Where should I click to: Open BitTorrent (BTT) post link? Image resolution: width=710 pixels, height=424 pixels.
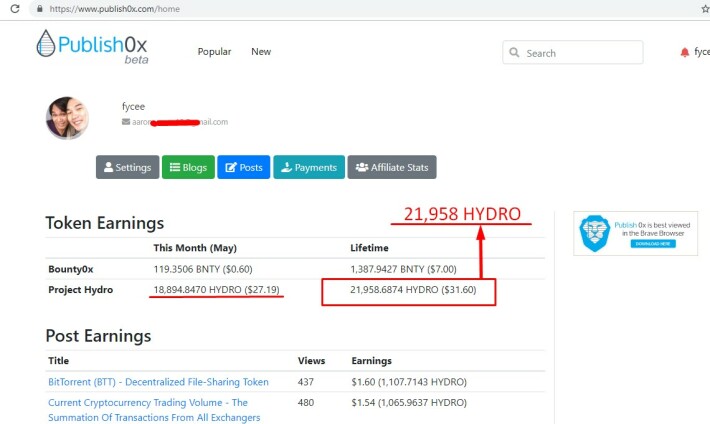click(x=158, y=382)
